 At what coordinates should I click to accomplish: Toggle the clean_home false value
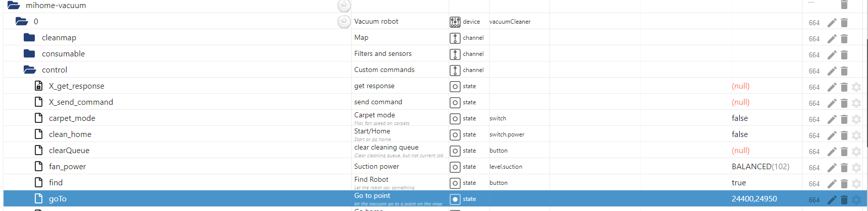pos(740,134)
